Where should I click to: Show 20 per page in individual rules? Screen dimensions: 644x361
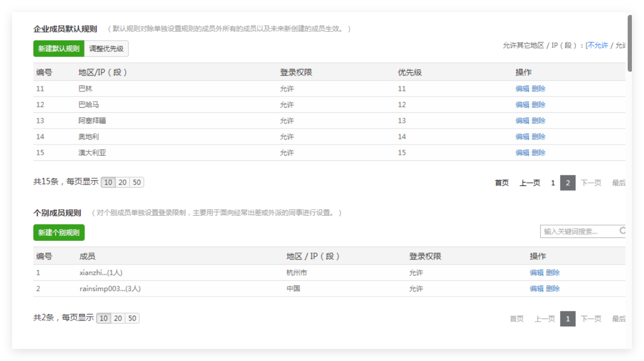[118, 318]
